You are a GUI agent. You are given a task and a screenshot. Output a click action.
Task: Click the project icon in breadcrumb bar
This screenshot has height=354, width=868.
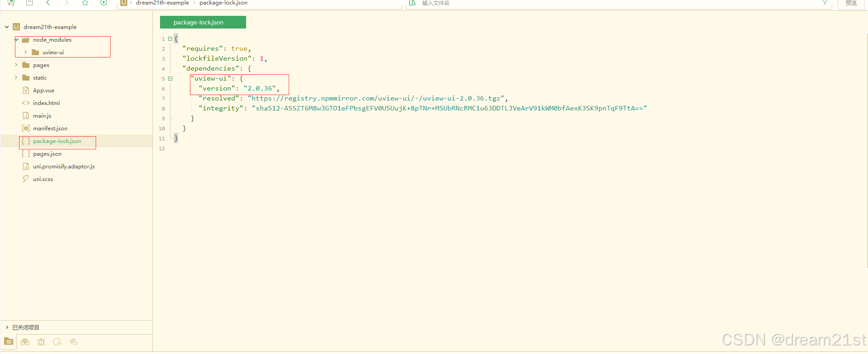point(123,3)
